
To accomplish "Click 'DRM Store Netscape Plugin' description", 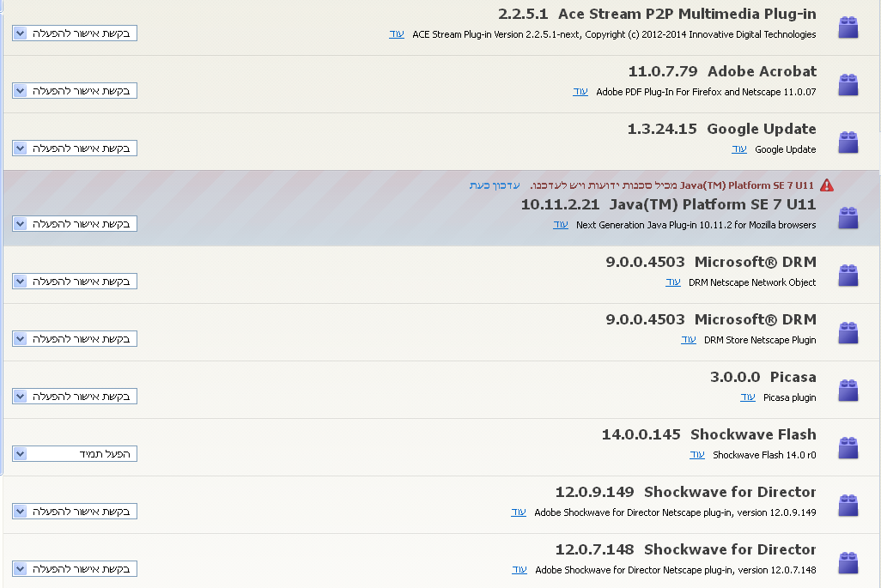I will [760, 340].
